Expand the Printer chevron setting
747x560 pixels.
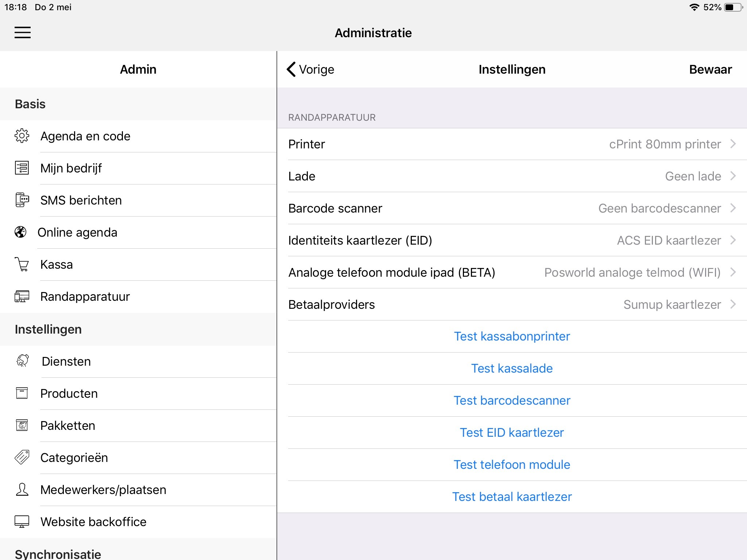click(733, 144)
